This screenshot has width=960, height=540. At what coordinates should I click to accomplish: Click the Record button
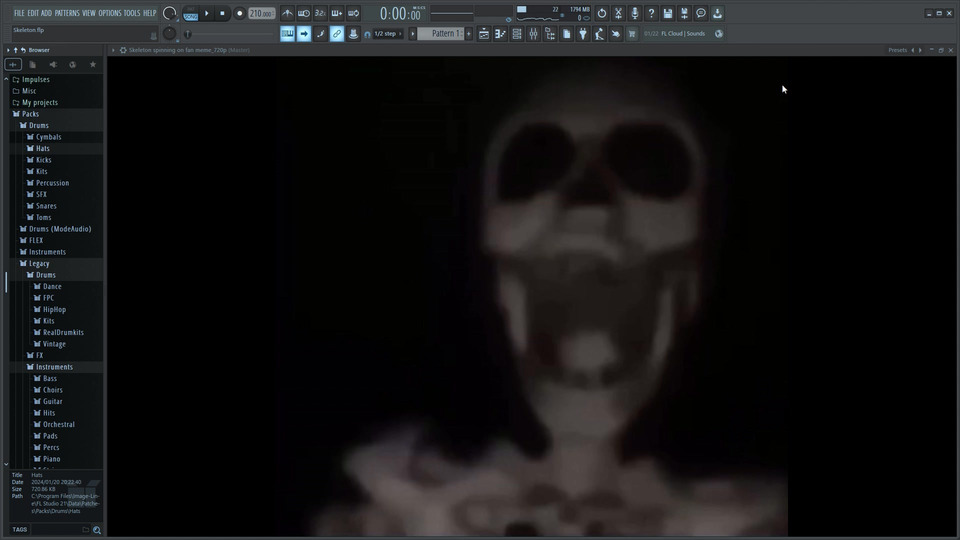(239, 14)
